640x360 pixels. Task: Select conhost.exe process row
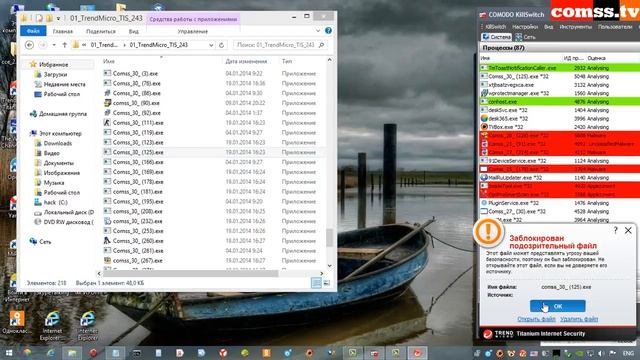tap(560, 102)
